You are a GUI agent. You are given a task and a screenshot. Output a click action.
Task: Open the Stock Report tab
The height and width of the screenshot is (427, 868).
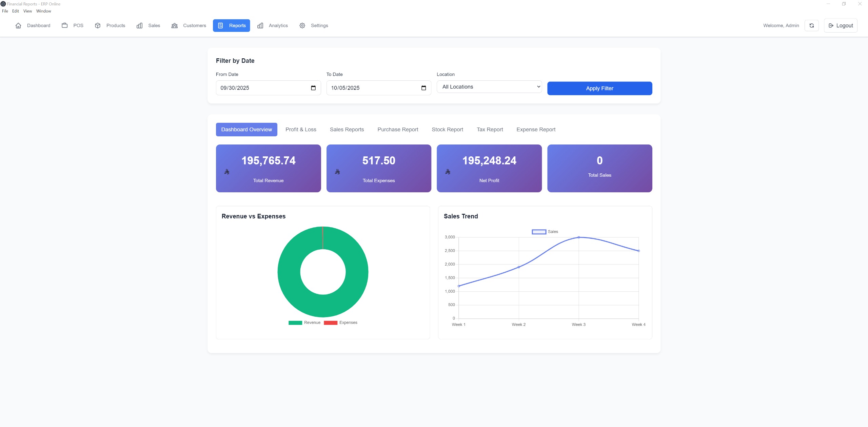pyautogui.click(x=447, y=130)
